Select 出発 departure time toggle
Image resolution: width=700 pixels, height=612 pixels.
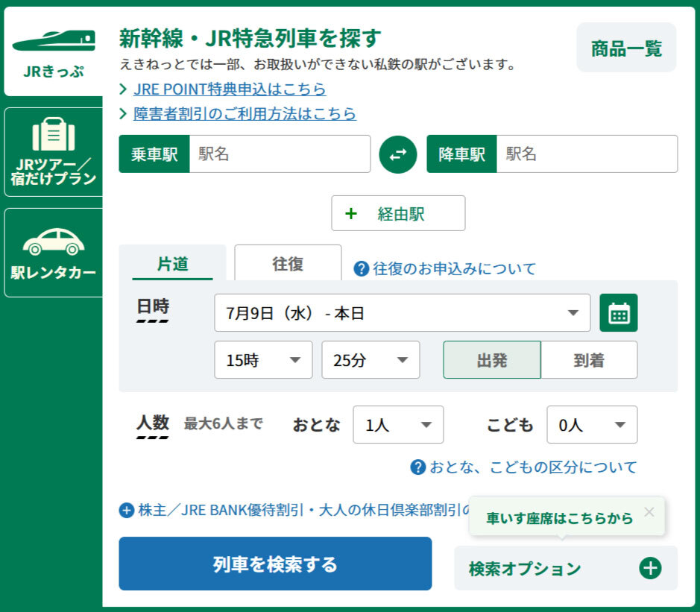tap(492, 360)
